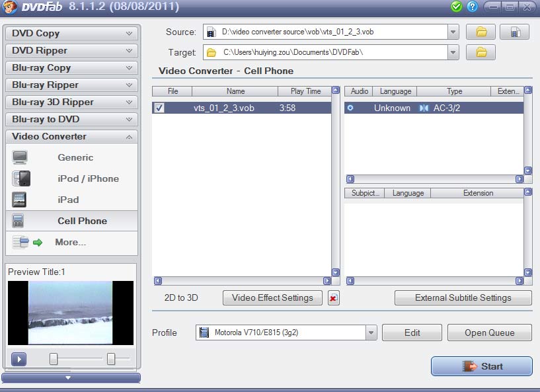The height and width of the screenshot is (392, 540).
Task: Click the DVDFab logo icon in the title bar
Action: 9,7
